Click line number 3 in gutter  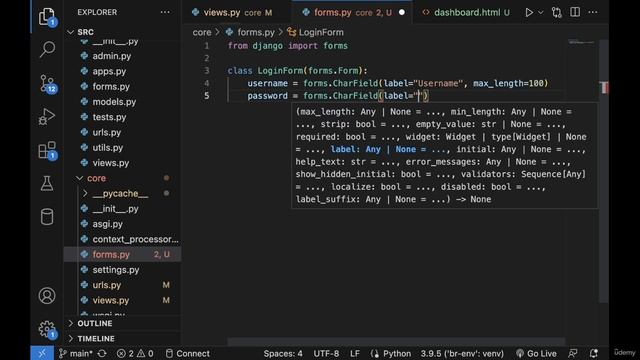tap(207, 71)
